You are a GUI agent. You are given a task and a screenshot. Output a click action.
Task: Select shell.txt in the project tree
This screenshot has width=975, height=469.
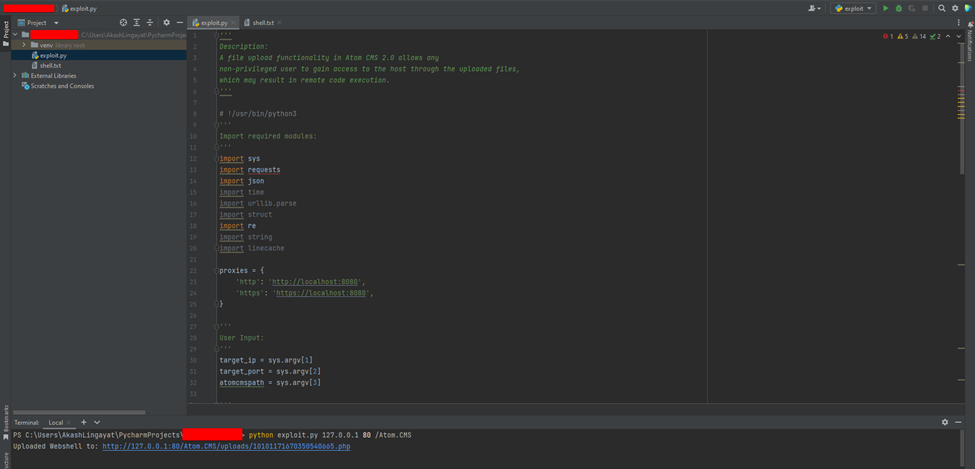coord(50,65)
